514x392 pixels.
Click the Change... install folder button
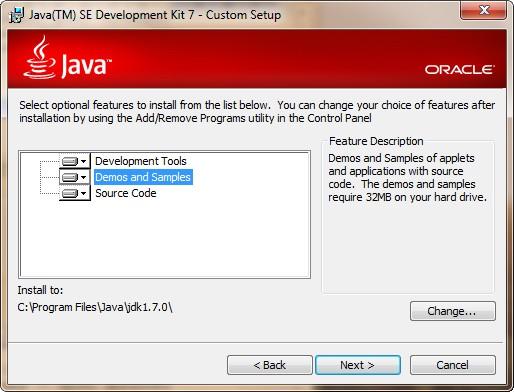click(453, 311)
